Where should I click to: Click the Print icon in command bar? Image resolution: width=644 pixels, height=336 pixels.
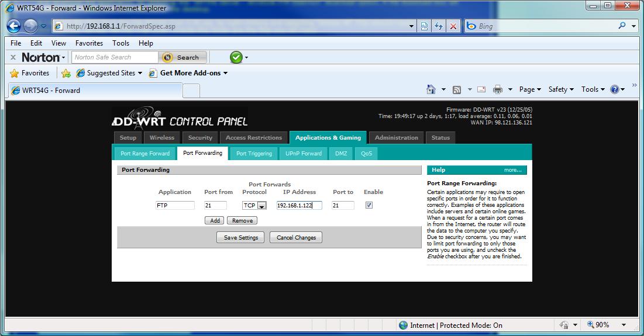point(498,89)
